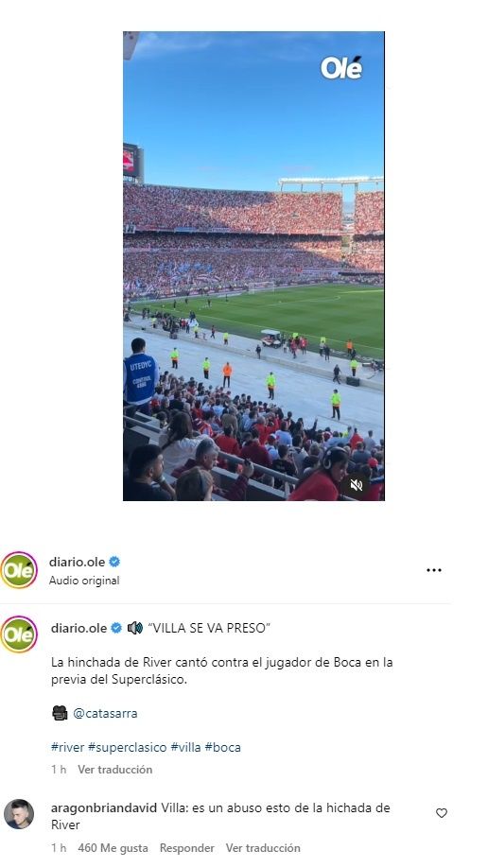Open the #villa hashtag

[x=185, y=747]
